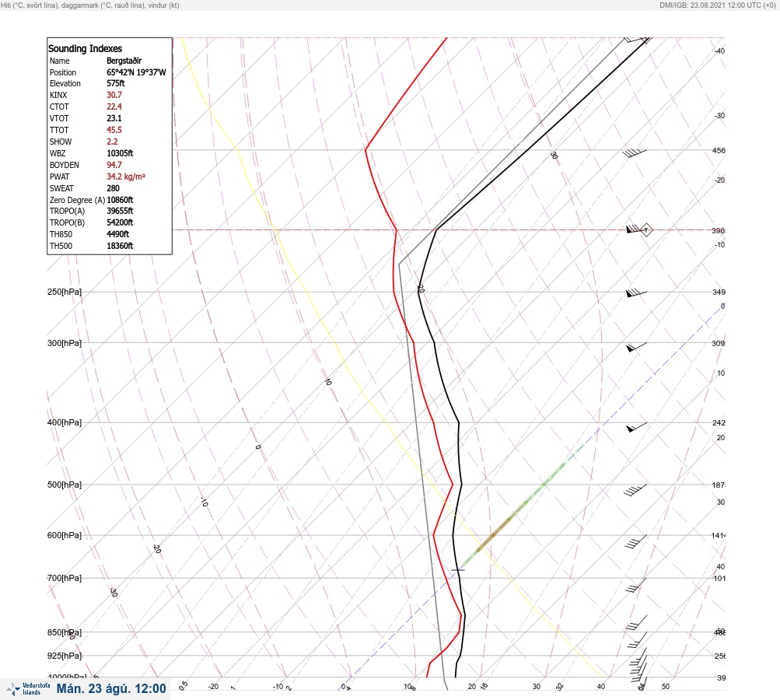Screen dimensions: 780x700
Task: Click the 'KINX' row label
Action: [58, 95]
